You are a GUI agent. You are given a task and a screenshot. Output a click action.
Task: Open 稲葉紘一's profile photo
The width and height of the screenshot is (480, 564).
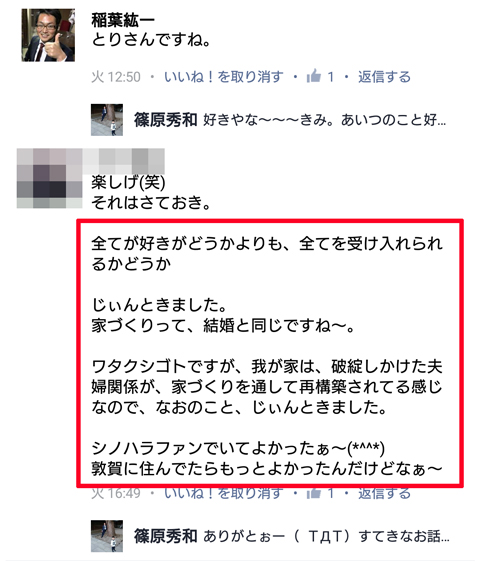coord(48,35)
